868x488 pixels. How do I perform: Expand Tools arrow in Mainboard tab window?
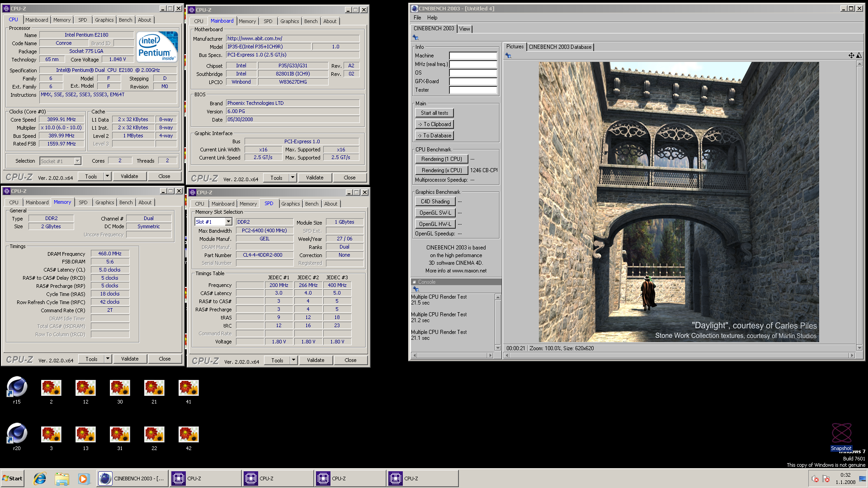pyautogui.click(x=292, y=178)
